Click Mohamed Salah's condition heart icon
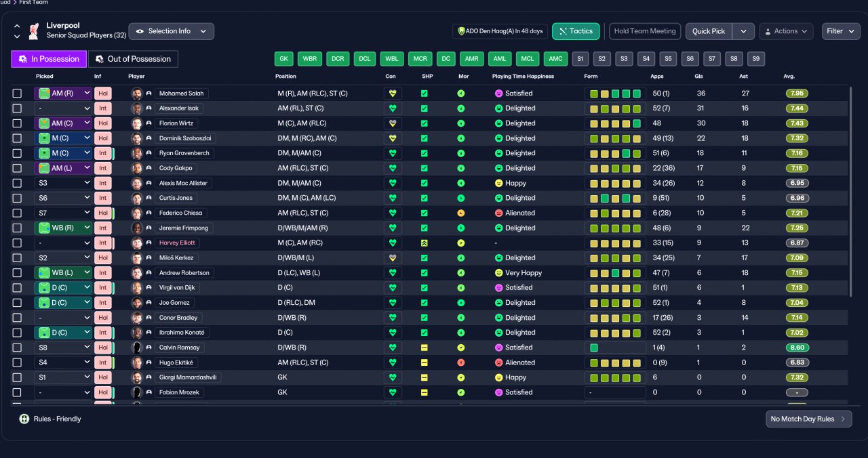Screen dimensions: 868x458 click(x=391, y=93)
